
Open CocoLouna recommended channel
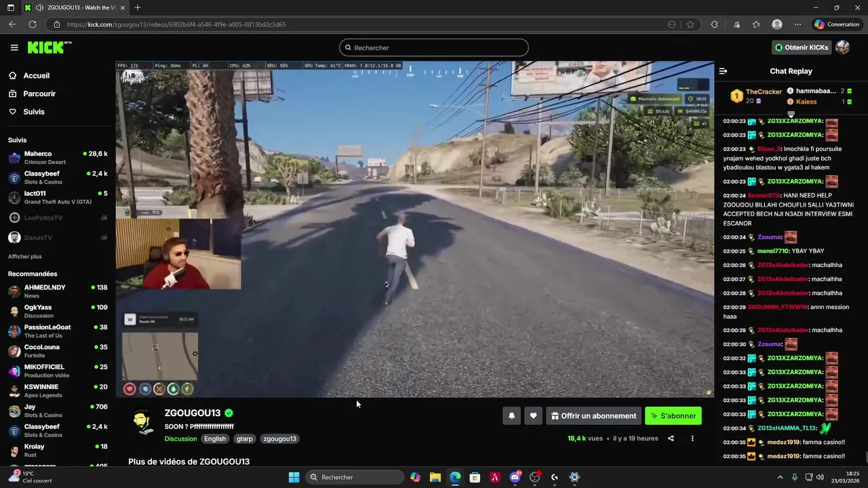click(x=58, y=351)
